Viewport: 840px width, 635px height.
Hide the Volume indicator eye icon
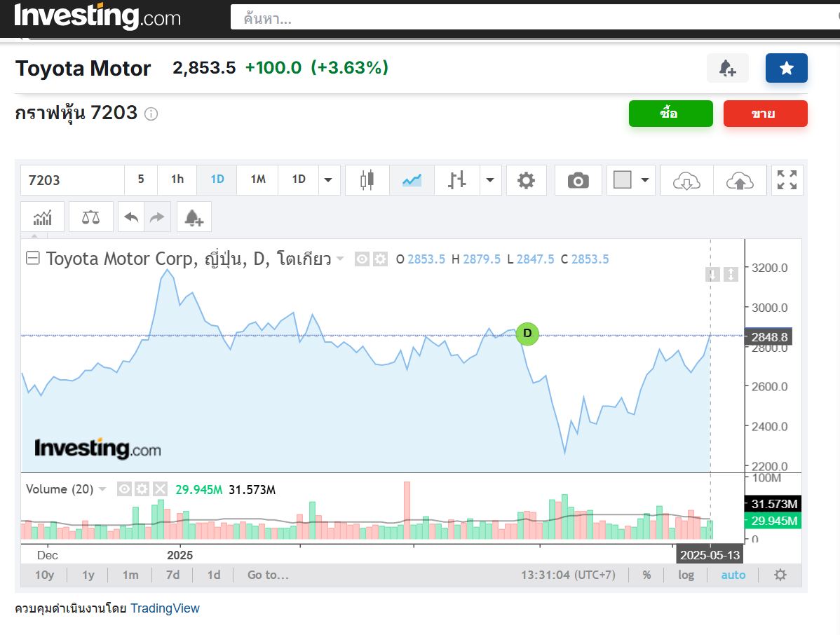124,489
